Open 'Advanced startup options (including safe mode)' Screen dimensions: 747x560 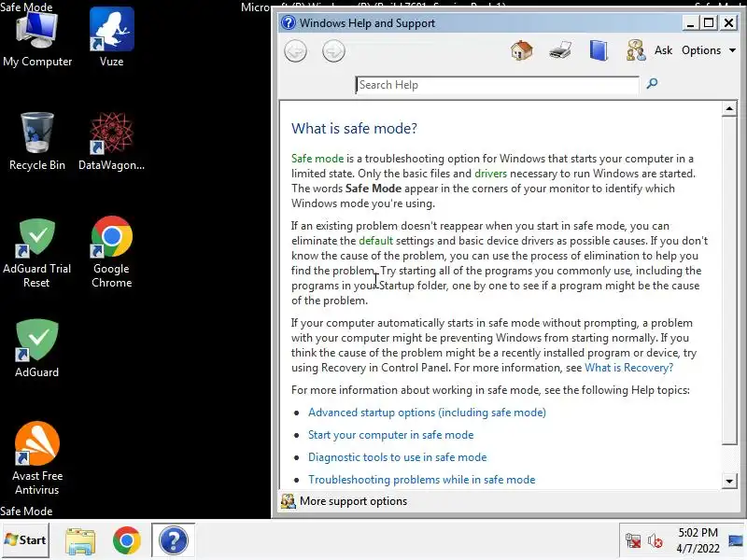point(427,413)
